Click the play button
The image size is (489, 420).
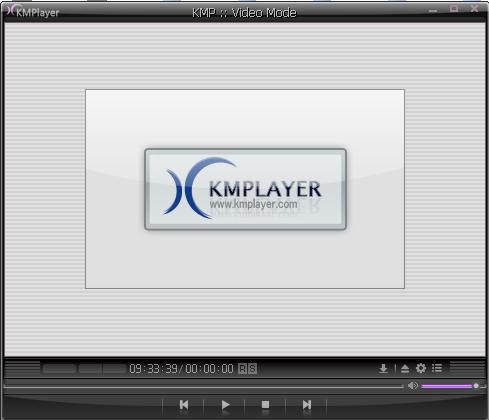click(225, 405)
